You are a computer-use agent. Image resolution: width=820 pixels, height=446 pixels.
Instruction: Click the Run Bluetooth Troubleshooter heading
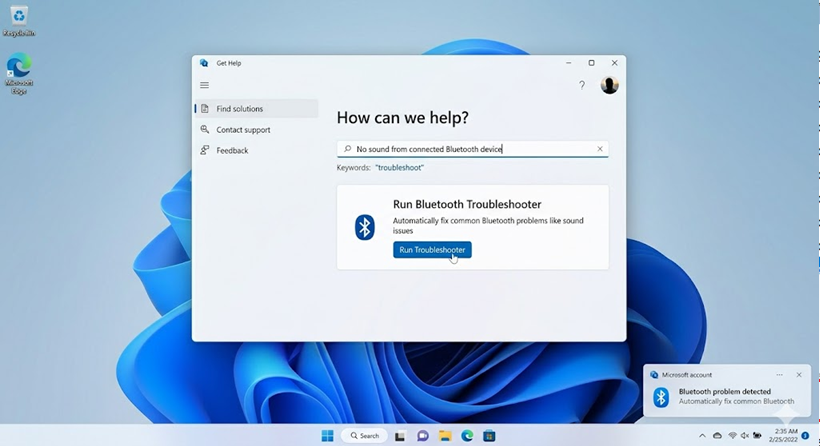click(466, 204)
